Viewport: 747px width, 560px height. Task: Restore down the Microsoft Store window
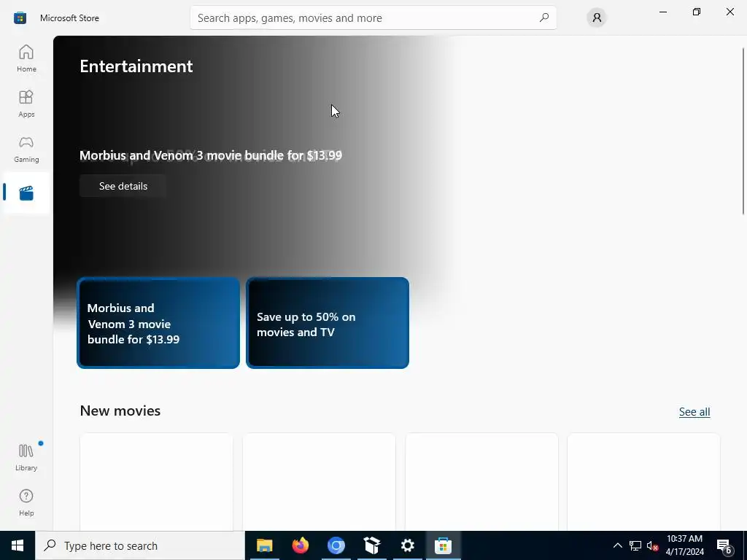(x=697, y=12)
